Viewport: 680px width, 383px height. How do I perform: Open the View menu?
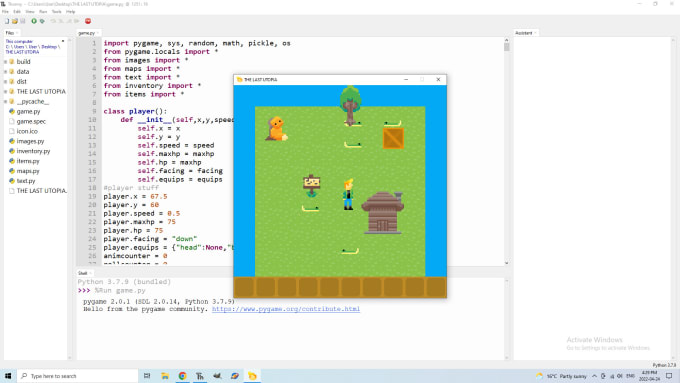click(x=30, y=12)
